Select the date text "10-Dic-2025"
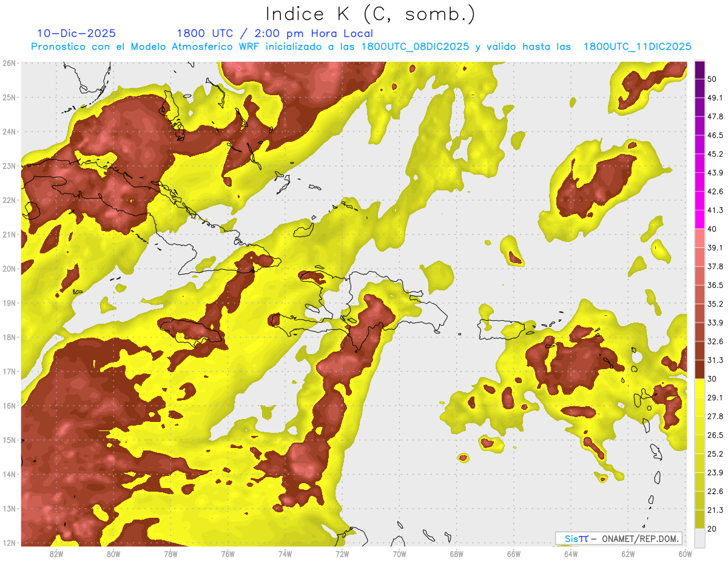Image resolution: width=728 pixels, height=562 pixels. 76,33
